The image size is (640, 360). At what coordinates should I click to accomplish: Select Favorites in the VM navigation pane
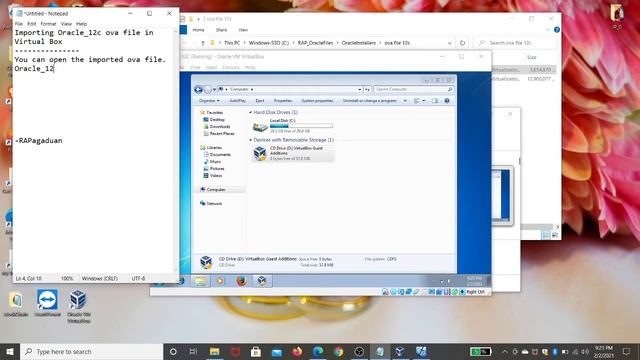[214, 112]
